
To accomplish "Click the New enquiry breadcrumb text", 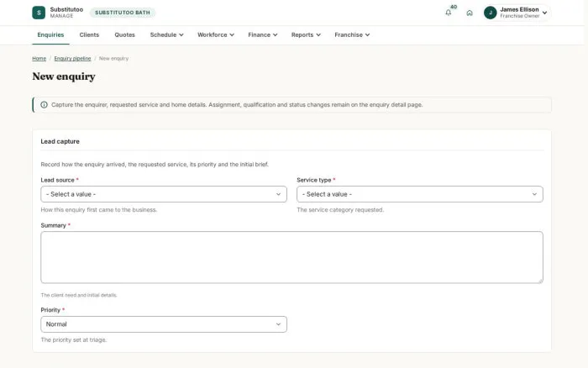I will [113, 59].
